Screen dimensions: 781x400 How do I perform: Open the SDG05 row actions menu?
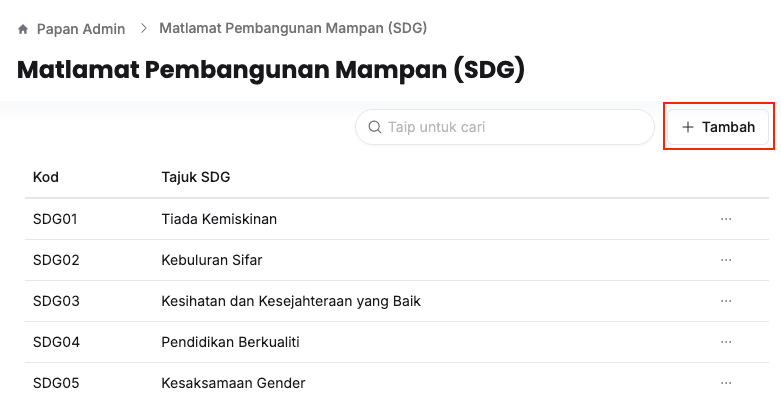[x=726, y=383]
